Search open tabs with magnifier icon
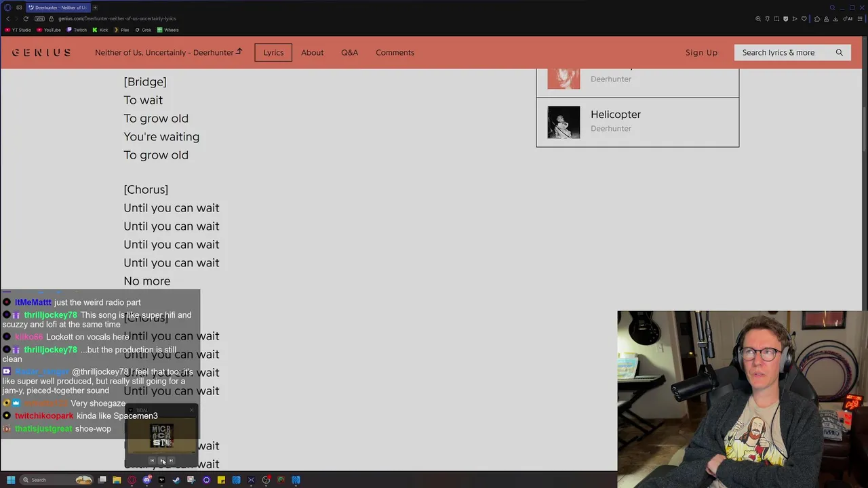The width and height of the screenshot is (868, 488). click(x=833, y=7)
